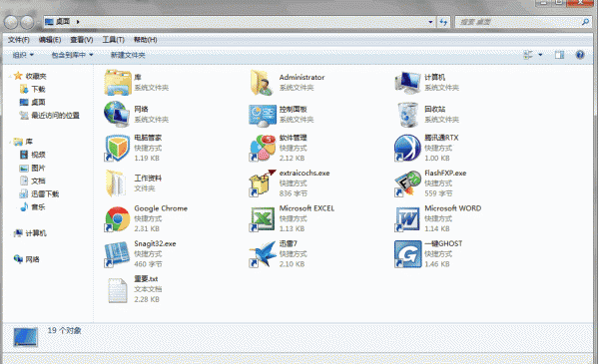
Task: Click the Google Chrome name label
Action: [x=161, y=208]
